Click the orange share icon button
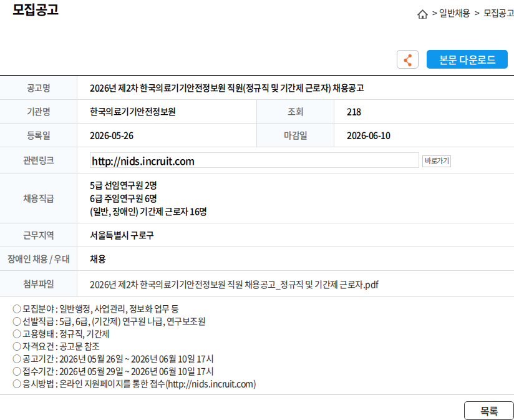The height and width of the screenshot is (420, 514). (x=407, y=59)
